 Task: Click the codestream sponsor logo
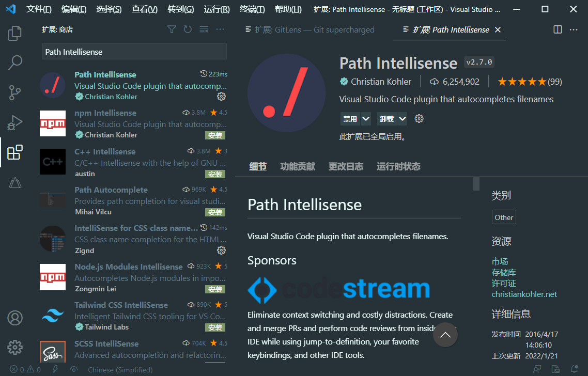tap(338, 289)
